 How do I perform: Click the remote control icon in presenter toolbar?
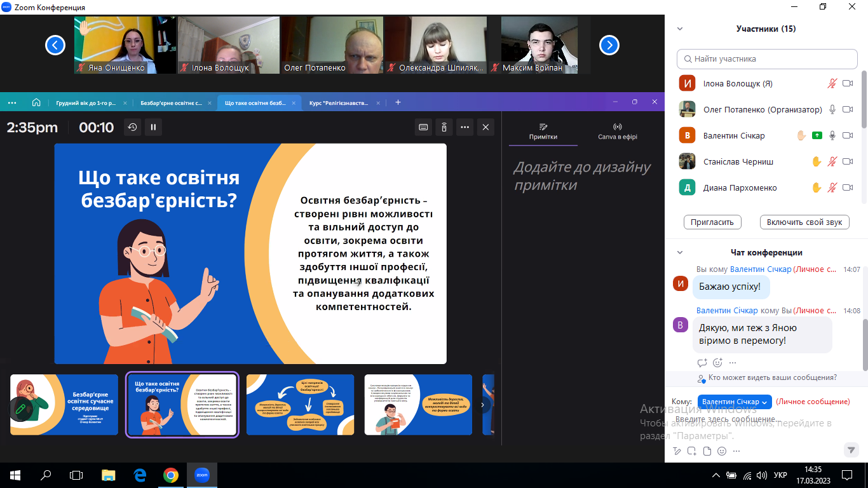(x=444, y=127)
